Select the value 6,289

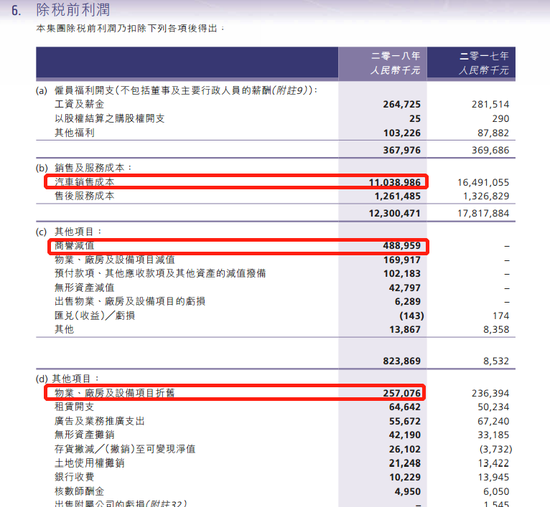(407, 302)
